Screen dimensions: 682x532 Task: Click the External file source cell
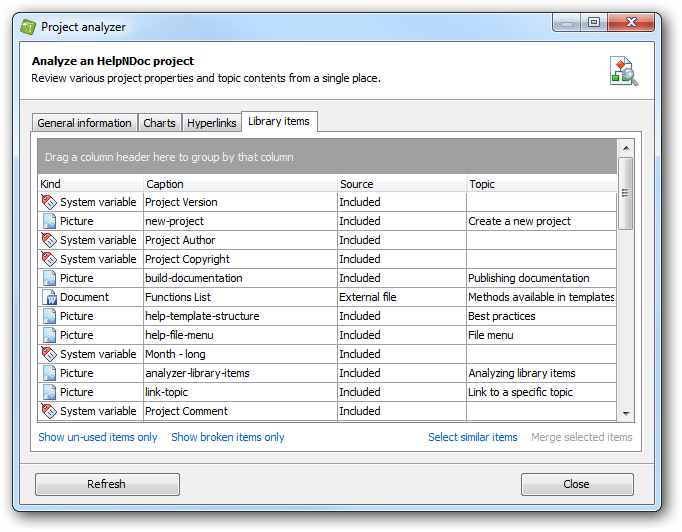(x=401, y=297)
